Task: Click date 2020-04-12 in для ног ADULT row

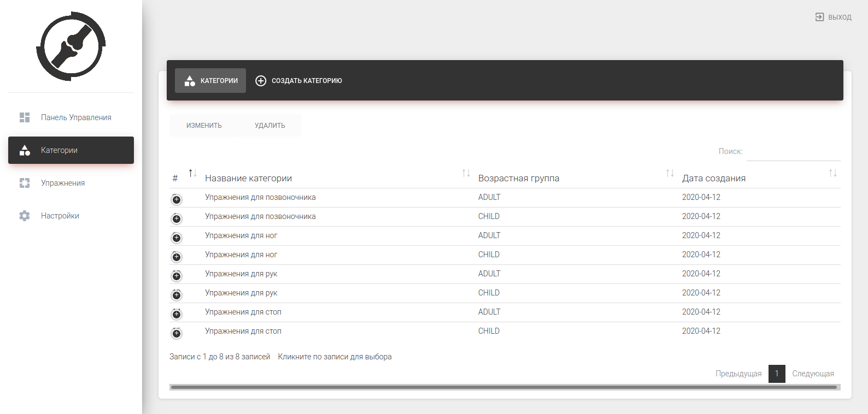Action: (x=701, y=235)
